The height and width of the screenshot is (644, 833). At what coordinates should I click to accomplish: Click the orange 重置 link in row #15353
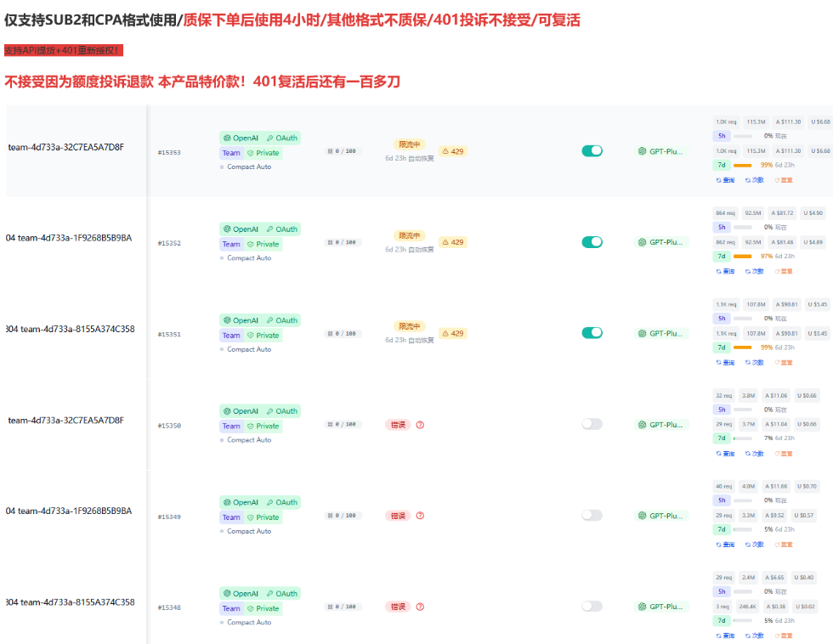[x=784, y=180]
